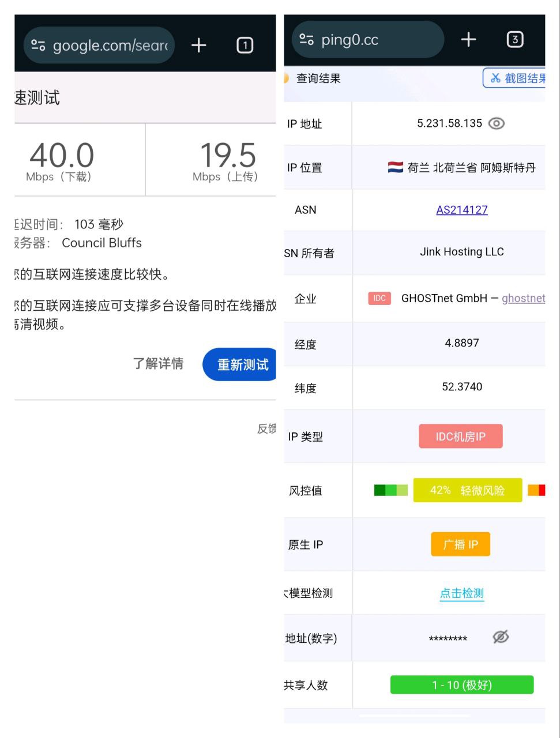
Task: Tap the site settings icon beside ping0.cc
Action: point(306,39)
